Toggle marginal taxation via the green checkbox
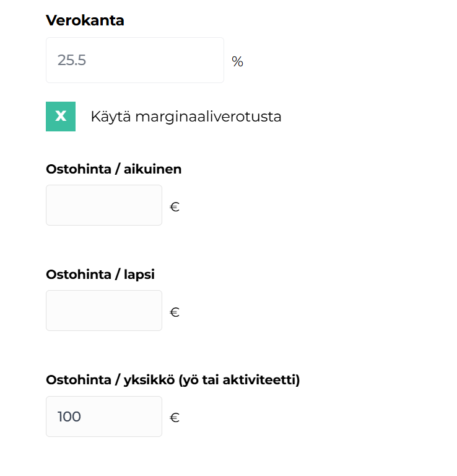457x476 pixels. click(x=61, y=117)
